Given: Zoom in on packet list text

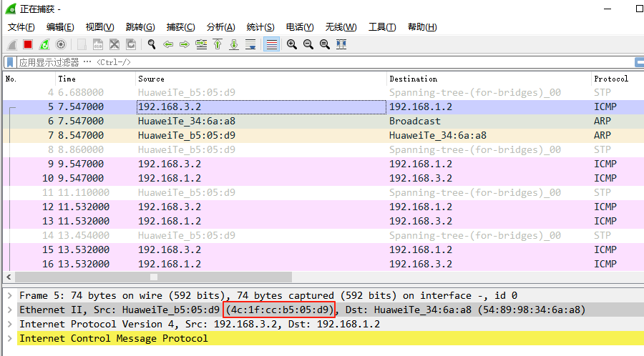Looking at the screenshot, I should [x=292, y=44].
